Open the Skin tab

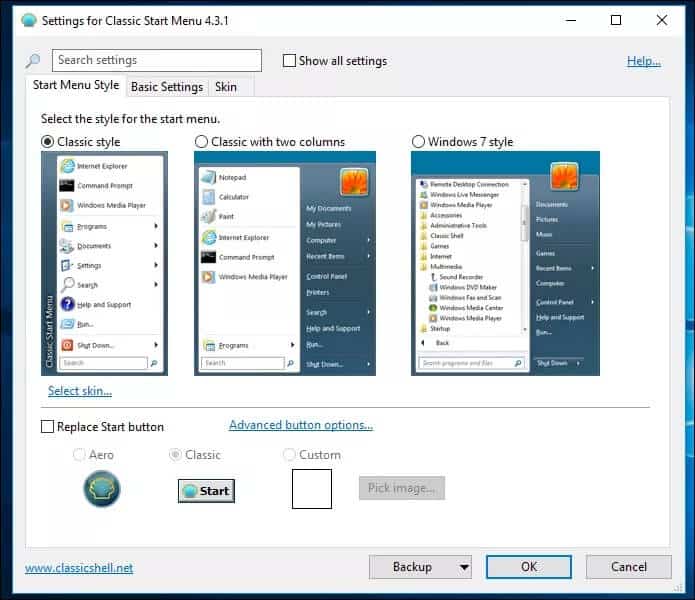226,87
